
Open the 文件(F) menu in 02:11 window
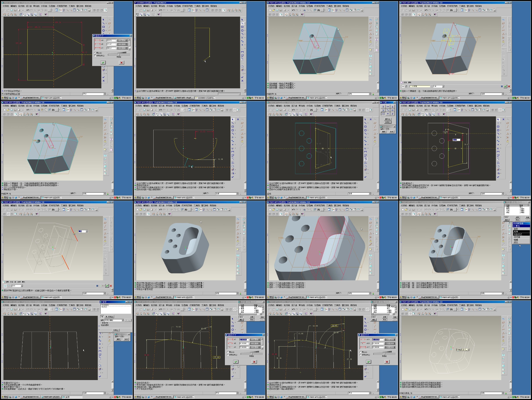pos(6,6)
